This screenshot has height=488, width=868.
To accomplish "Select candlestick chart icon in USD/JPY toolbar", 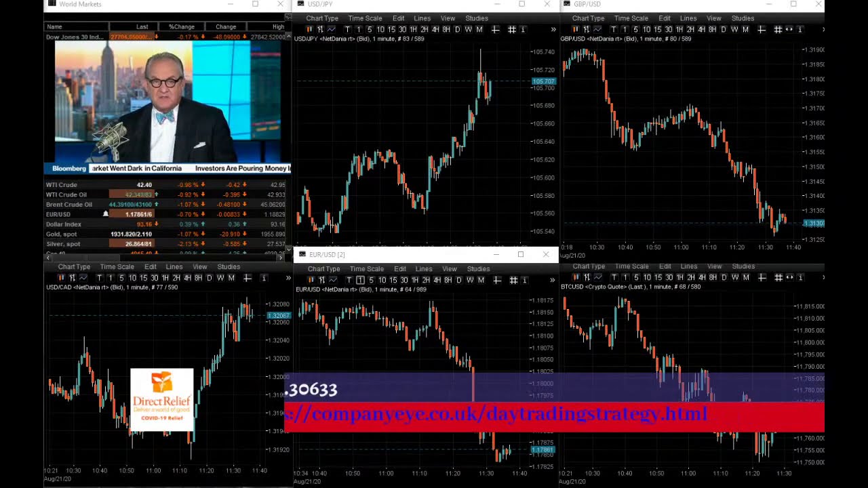I will (310, 29).
